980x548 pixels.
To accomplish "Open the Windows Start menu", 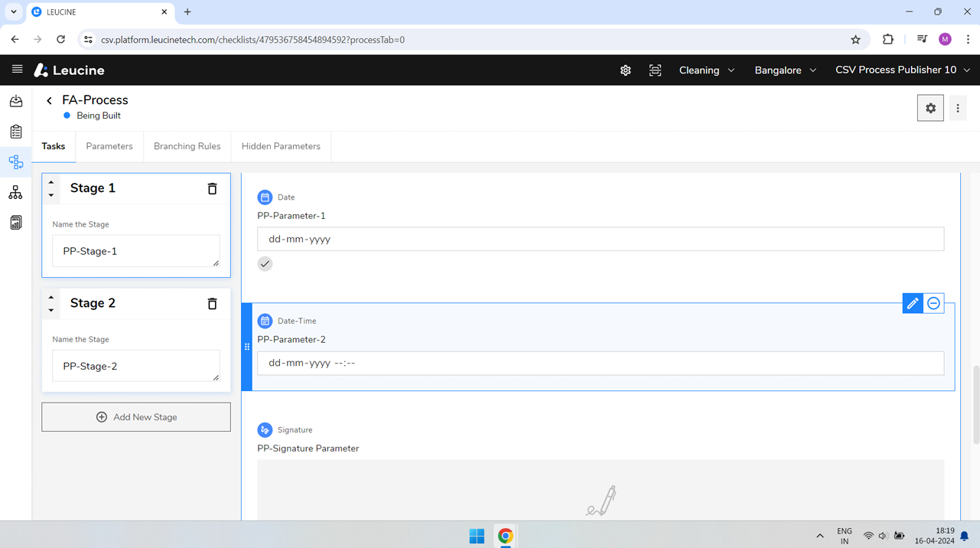I will click(x=477, y=536).
